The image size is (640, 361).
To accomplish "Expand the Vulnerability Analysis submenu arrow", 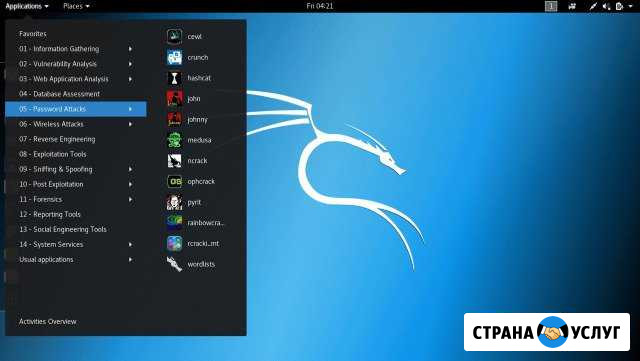I will 130,64.
